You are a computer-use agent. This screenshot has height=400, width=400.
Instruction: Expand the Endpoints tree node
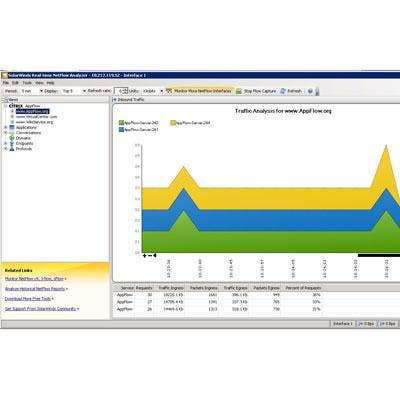6,143
